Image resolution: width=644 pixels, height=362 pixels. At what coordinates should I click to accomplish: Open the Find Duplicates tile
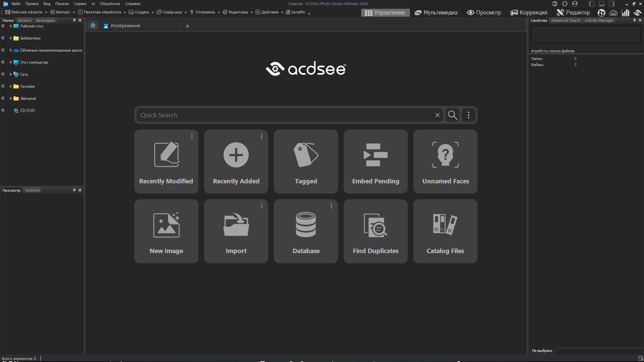pos(375,231)
